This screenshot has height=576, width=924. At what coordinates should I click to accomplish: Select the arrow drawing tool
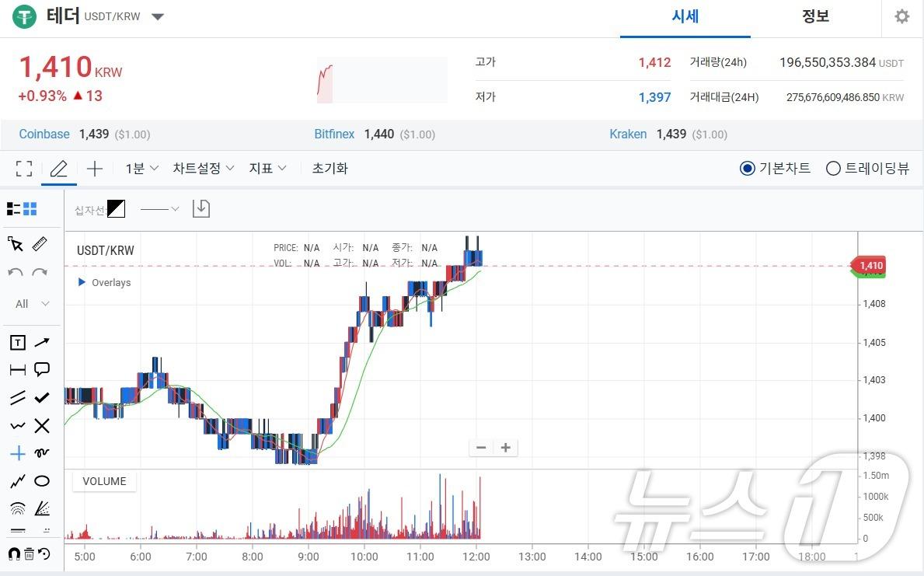click(42, 342)
